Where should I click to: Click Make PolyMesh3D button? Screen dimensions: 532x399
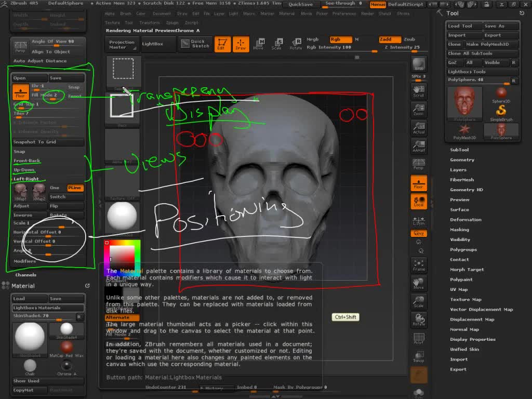click(491, 45)
